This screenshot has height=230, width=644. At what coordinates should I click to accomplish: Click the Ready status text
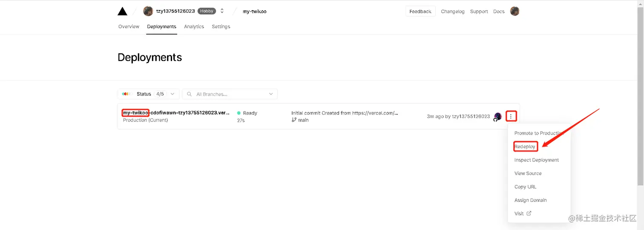pyautogui.click(x=250, y=113)
